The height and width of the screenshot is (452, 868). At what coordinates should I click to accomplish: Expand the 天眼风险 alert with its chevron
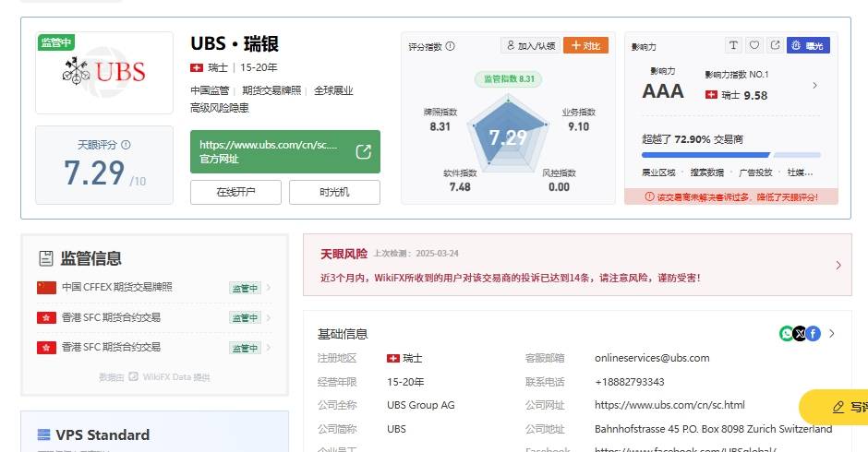click(x=838, y=265)
